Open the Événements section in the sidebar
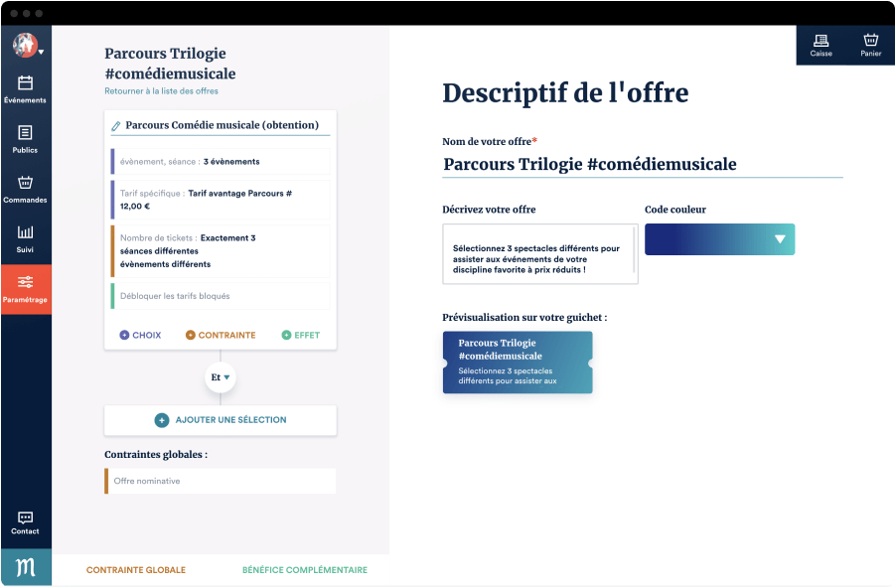The image size is (896, 588). pyautogui.click(x=26, y=89)
